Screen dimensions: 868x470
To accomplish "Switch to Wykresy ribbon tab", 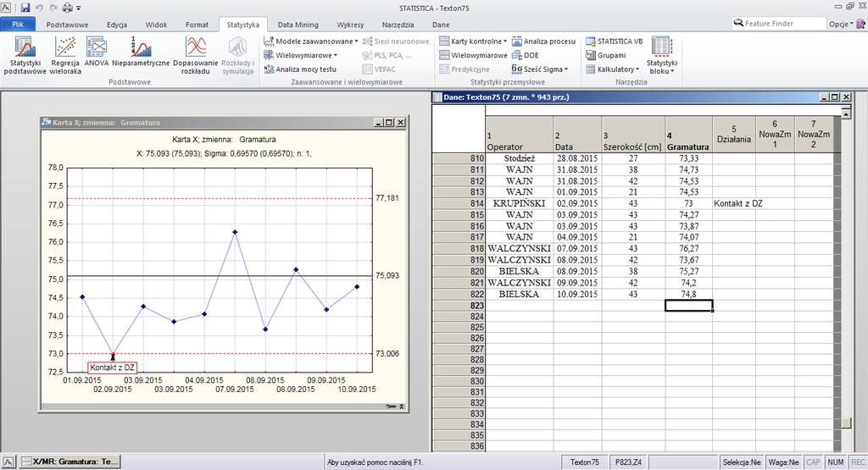I will click(x=350, y=25).
